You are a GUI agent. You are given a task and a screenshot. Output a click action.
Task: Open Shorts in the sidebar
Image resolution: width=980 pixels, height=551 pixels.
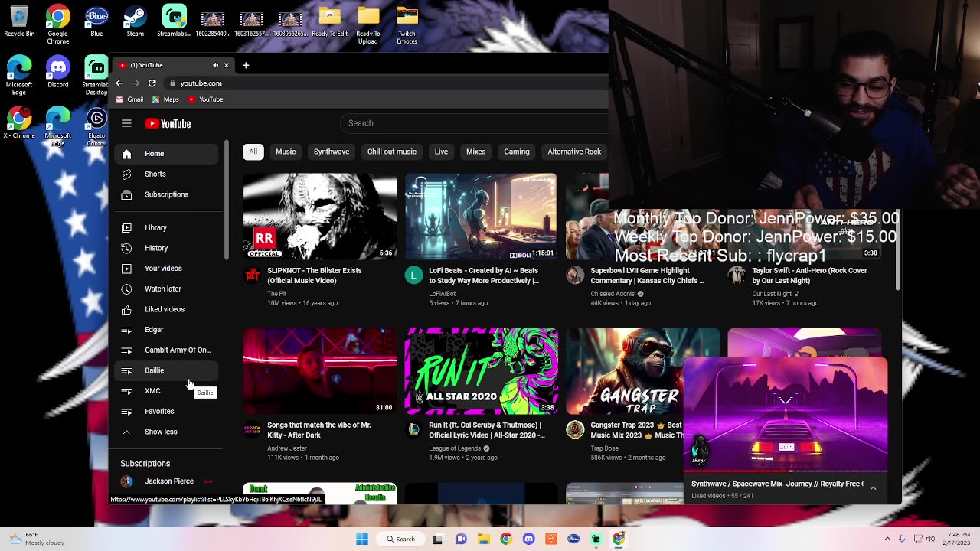click(166, 174)
